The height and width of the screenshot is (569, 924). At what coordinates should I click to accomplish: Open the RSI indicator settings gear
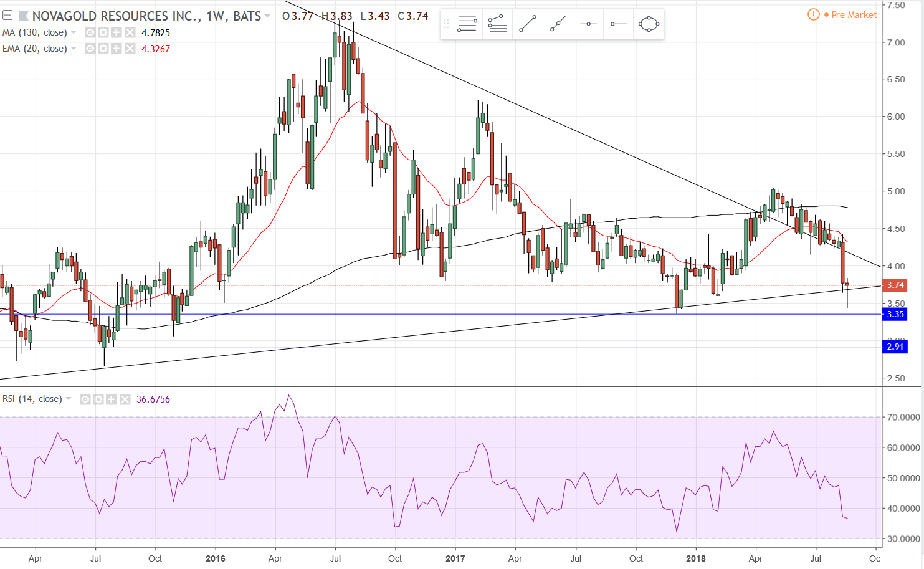pyautogui.click(x=98, y=399)
